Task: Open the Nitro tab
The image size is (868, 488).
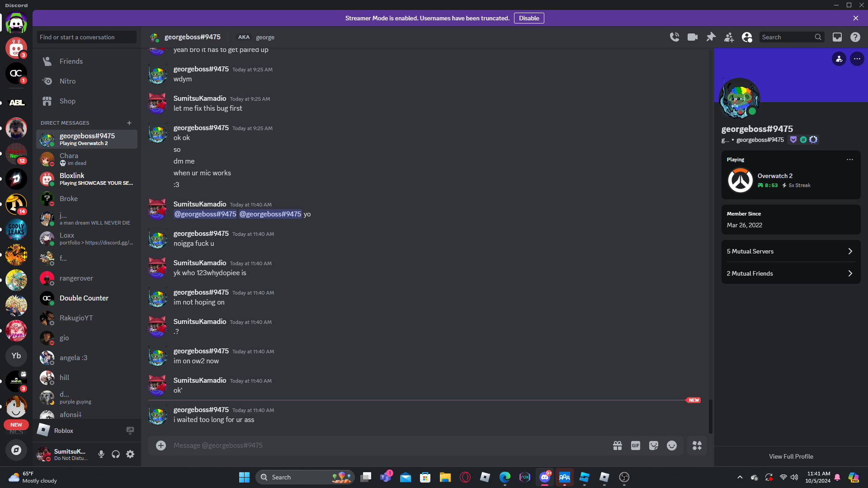Action: (x=67, y=81)
